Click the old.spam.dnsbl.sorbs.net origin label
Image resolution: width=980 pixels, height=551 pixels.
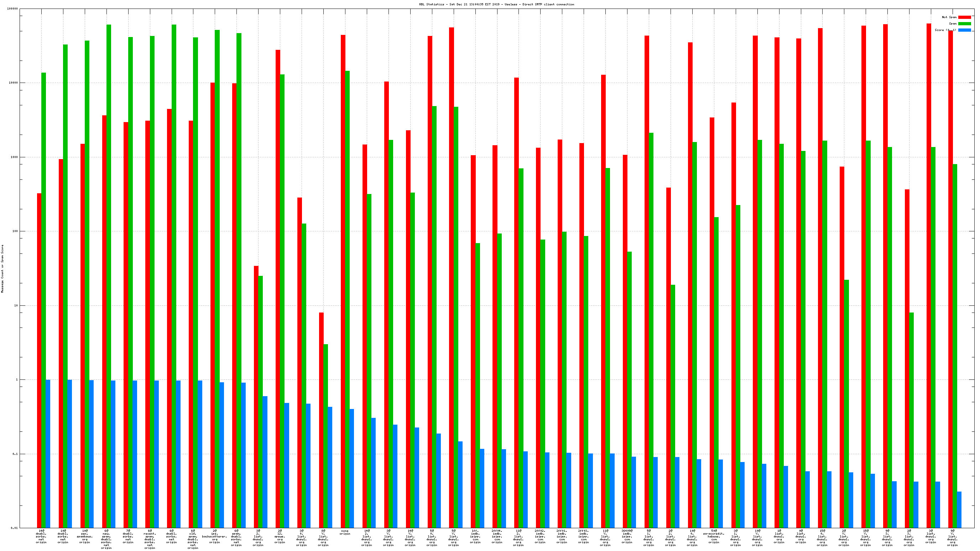[193, 539]
